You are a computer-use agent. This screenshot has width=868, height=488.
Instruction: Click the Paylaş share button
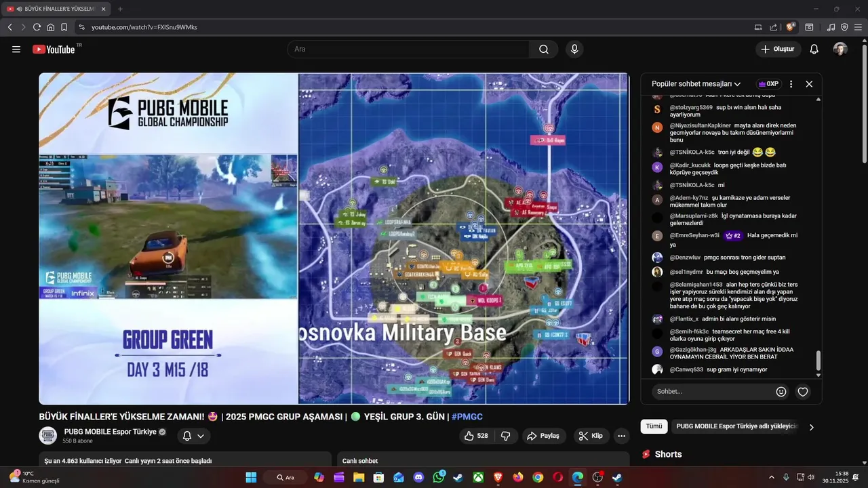pyautogui.click(x=544, y=436)
